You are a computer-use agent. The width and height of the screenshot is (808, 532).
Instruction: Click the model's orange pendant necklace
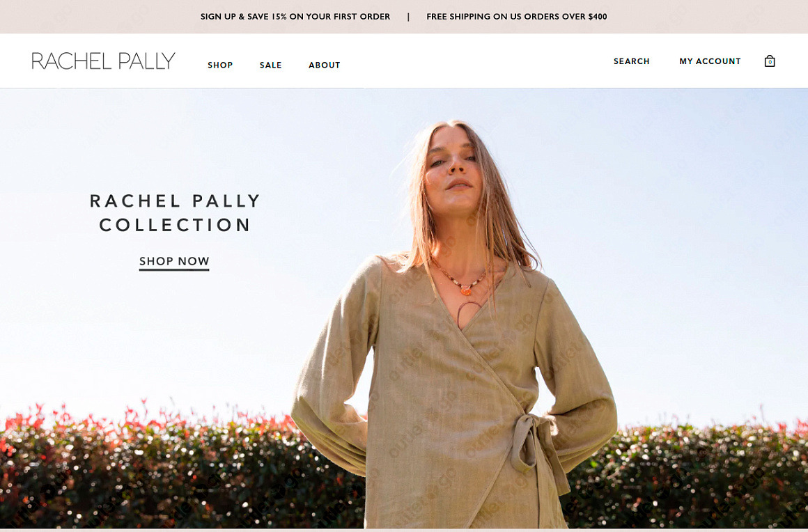tap(466, 290)
